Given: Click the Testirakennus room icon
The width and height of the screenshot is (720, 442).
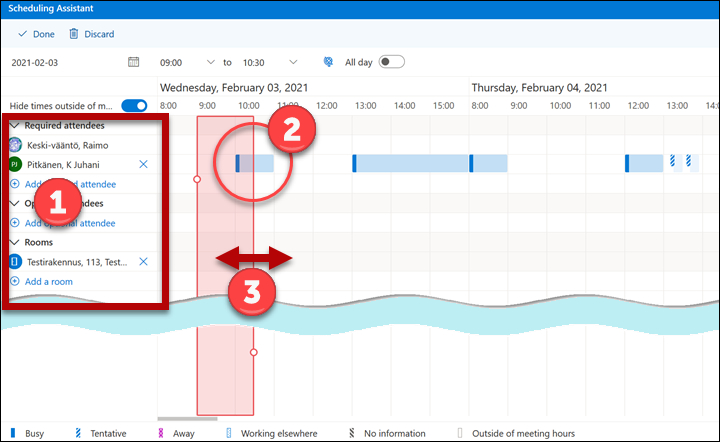Looking at the screenshot, I should 15,261.
